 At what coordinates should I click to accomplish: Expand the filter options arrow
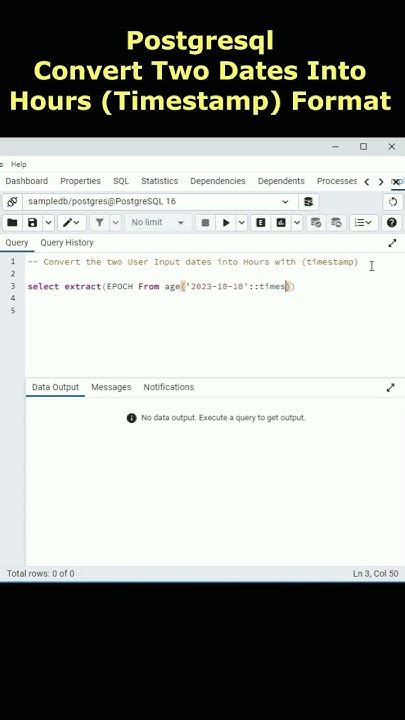coord(115,223)
